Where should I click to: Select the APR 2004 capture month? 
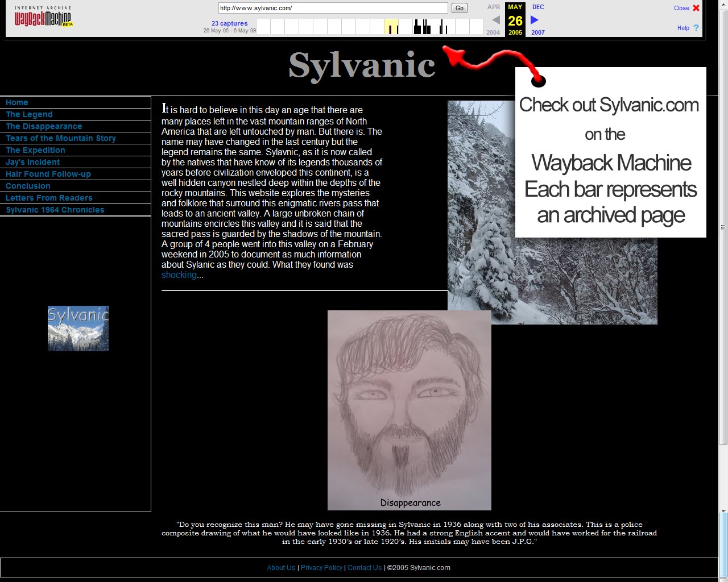(x=494, y=19)
